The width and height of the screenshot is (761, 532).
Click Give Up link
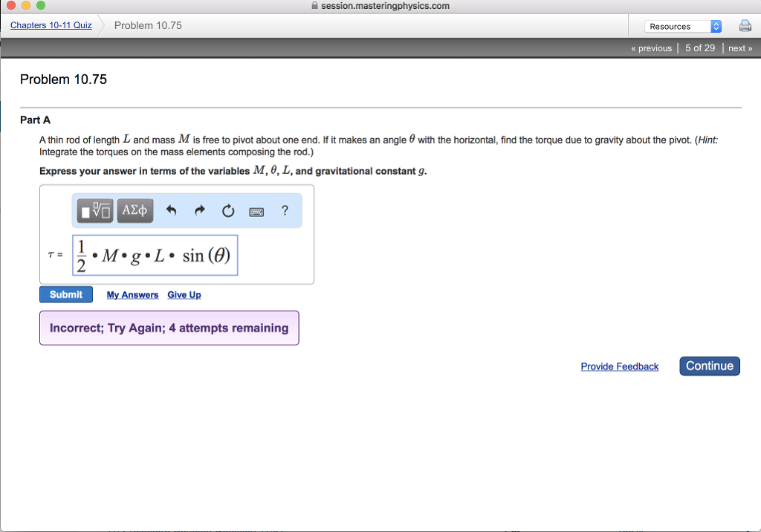(x=184, y=295)
